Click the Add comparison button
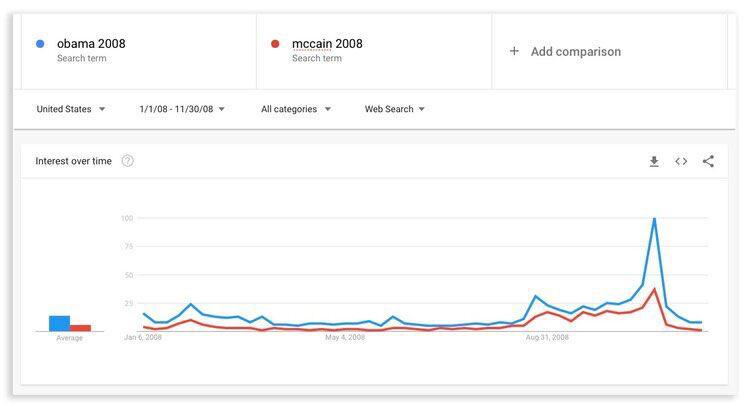750x409 pixels. coord(565,51)
